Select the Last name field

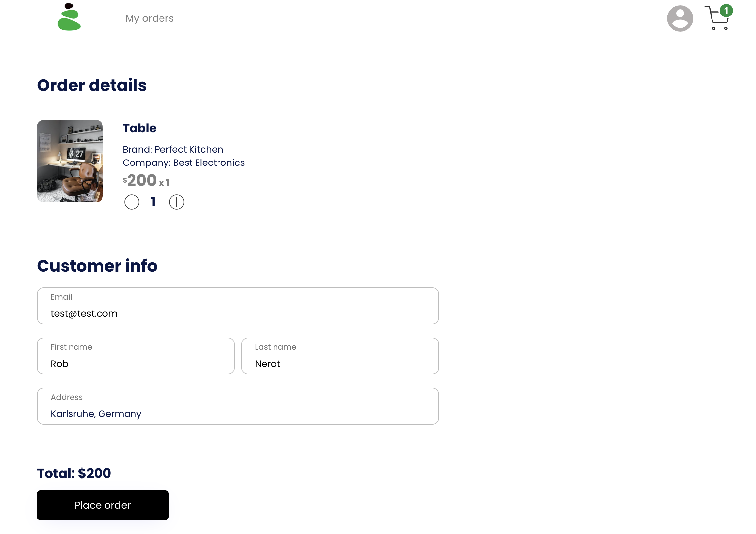tap(340, 363)
